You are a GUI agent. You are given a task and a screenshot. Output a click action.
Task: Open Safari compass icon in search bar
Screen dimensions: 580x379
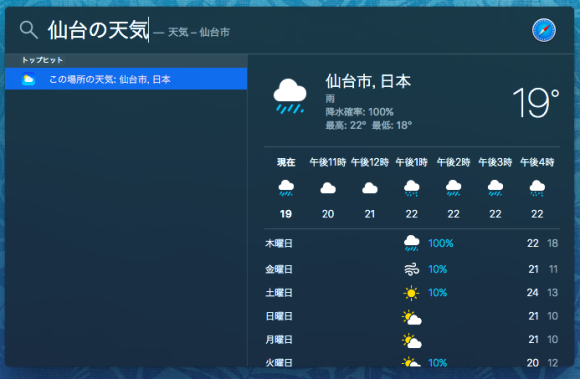coord(544,30)
